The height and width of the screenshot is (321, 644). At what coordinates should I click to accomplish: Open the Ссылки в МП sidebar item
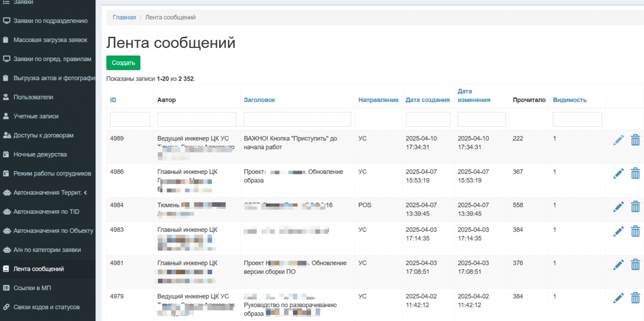pos(32,288)
